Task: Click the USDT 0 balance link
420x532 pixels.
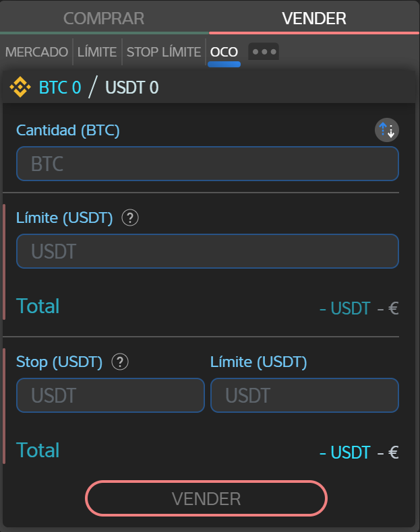Action: pos(132,88)
